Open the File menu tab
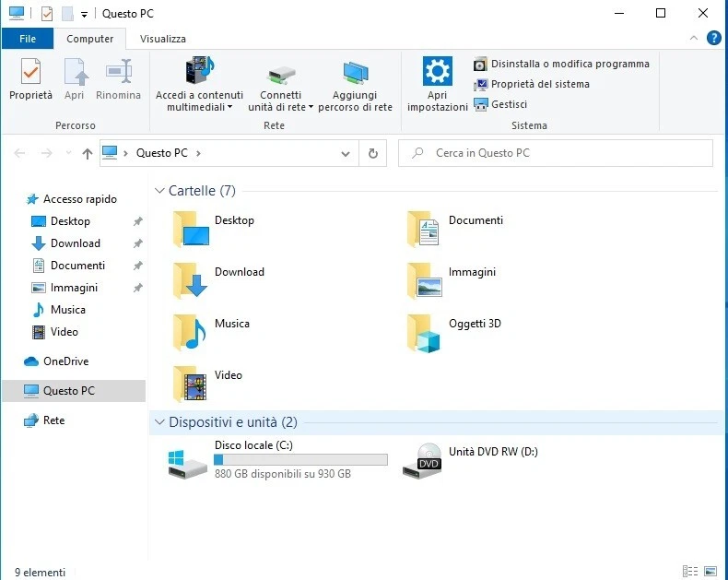728x580 pixels. point(28,39)
